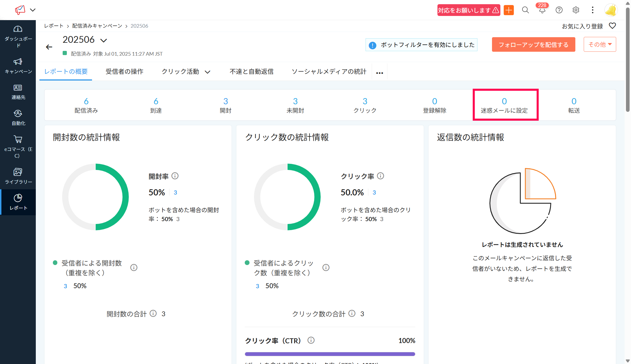The image size is (631, 364).
Task: Go to Contacts (連絡先) sidebar icon
Action: (18, 88)
